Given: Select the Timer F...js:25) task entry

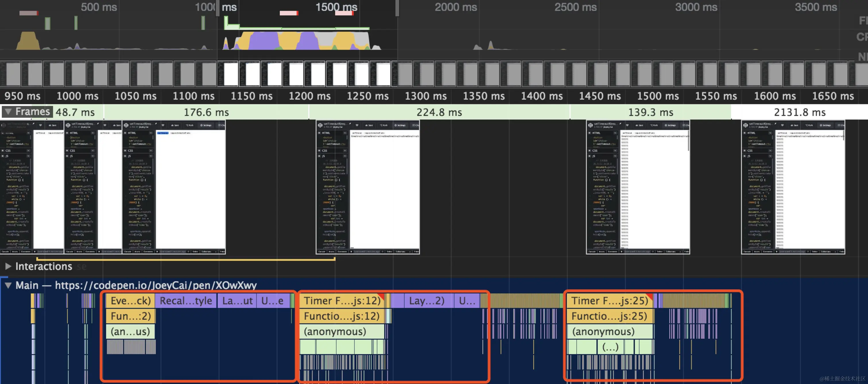Looking at the screenshot, I should click(x=609, y=301).
